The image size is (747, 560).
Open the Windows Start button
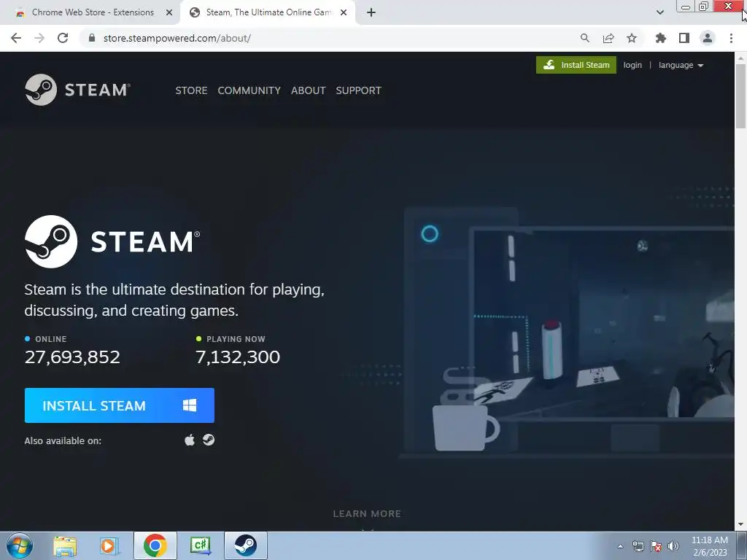19,545
